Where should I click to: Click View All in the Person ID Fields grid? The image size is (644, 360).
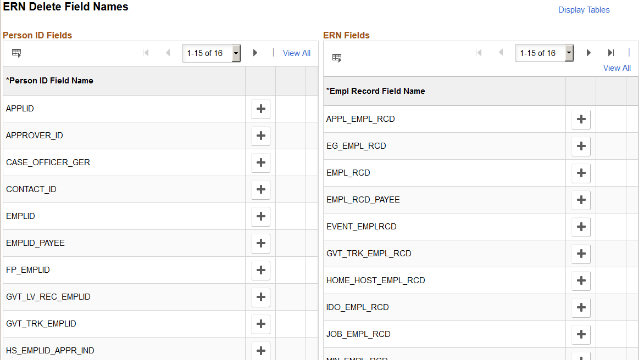(296, 53)
